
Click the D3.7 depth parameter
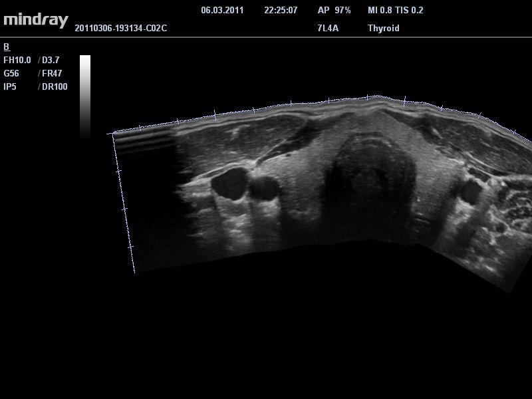click(51, 61)
